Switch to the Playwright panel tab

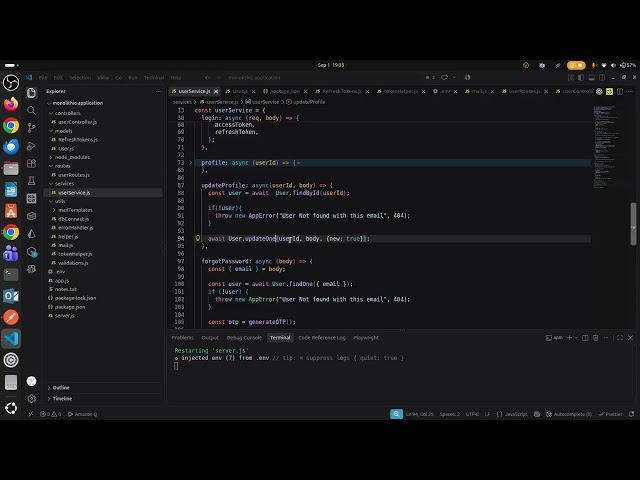pos(366,338)
